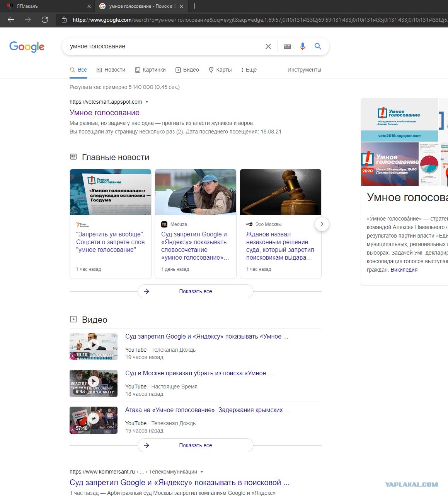
Task: Click knowledge panel title Умное голосование
Action: point(407,197)
